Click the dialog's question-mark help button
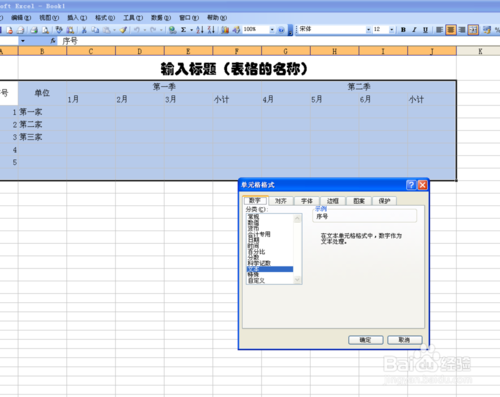The image size is (500, 397). tap(411, 185)
